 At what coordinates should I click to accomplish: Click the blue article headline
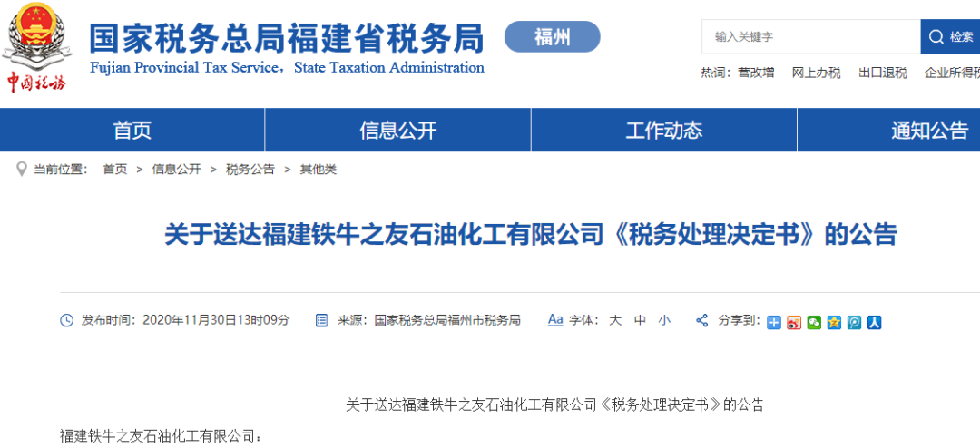(531, 235)
